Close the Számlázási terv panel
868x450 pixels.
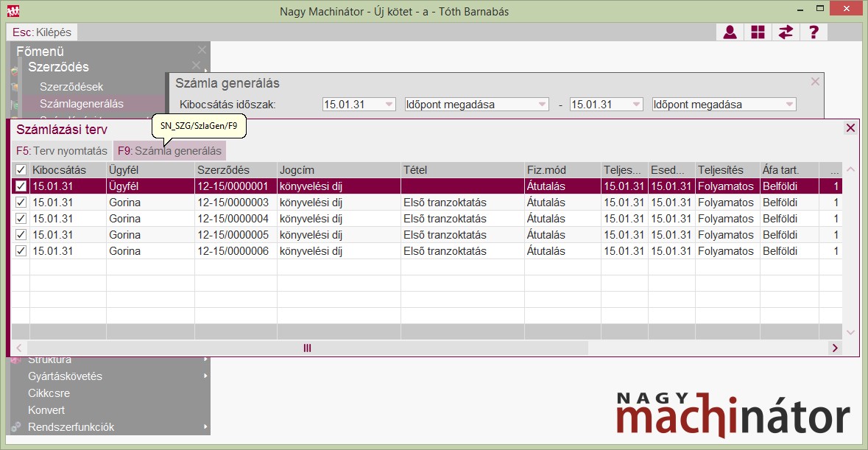[850, 128]
